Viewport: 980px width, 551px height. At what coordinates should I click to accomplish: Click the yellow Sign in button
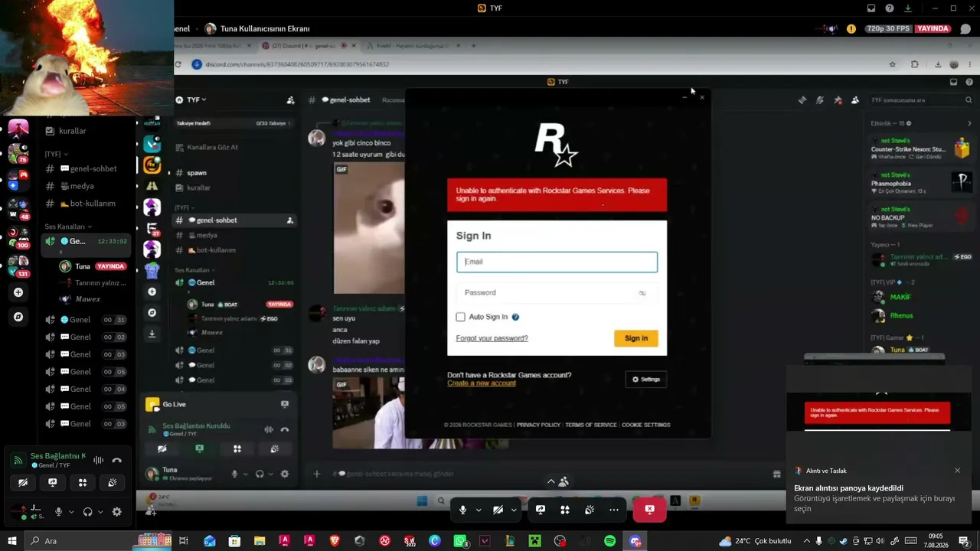[x=635, y=338]
